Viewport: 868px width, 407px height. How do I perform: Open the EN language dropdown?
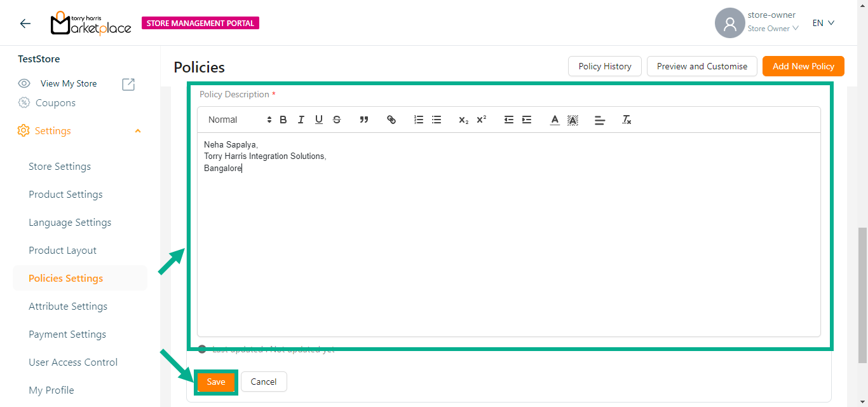click(823, 23)
